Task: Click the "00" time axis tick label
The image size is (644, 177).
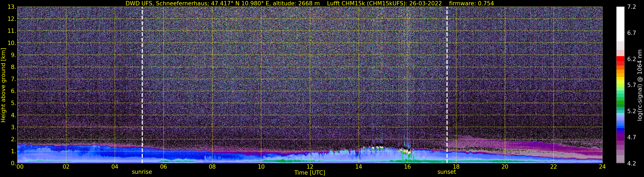Action: (x=20, y=167)
